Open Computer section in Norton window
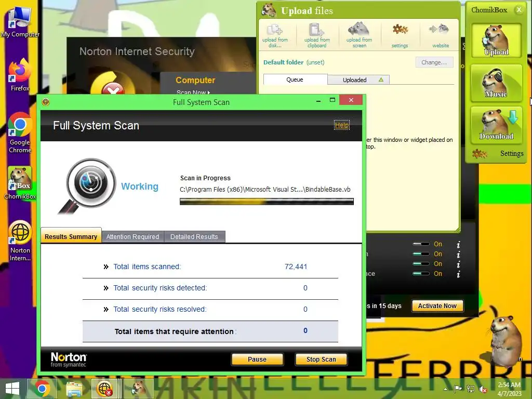Image resolution: width=532 pixels, height=399 pixels. (x=195, y=80)
